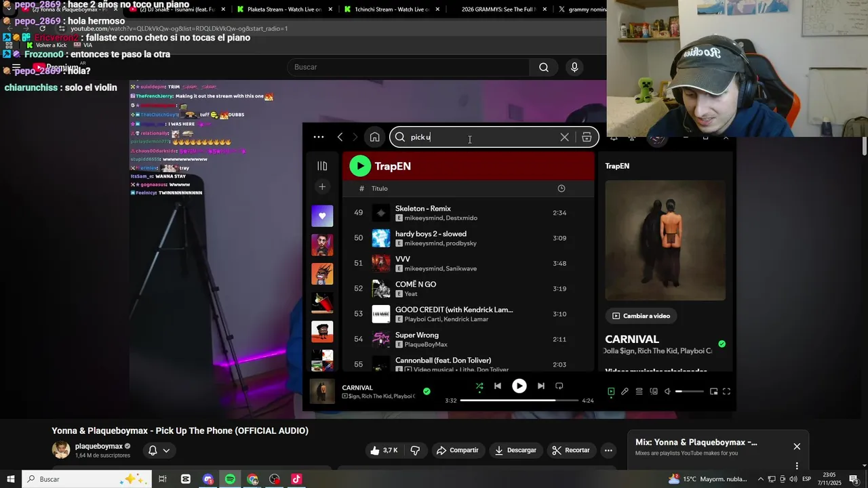Enter Spotify fullscreen mode

tap(726, 391)
